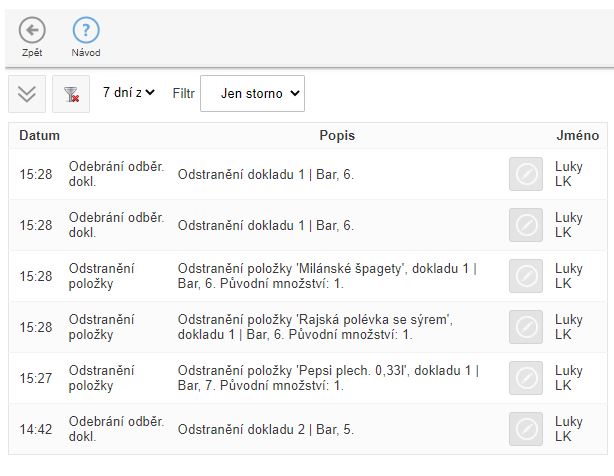Select the 'Milánské špagety' removal description
This screenshot has width=614, height=476.
(327, 276)
